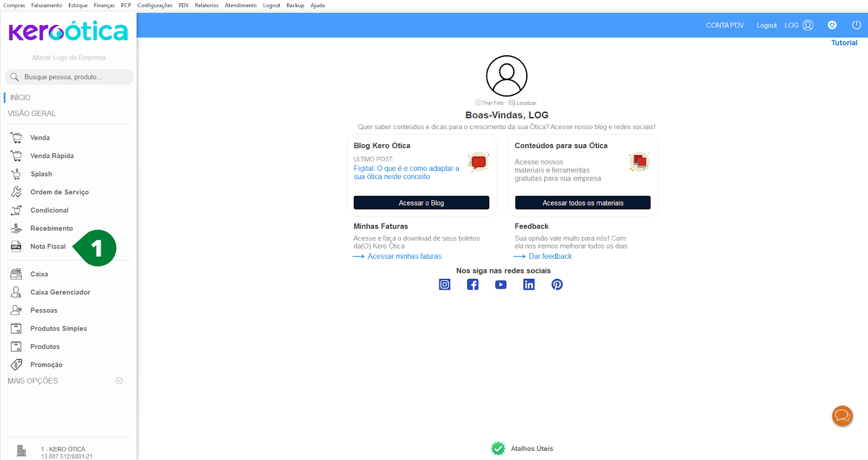Image resolution: width=868 pixels, height=460 pixels.
Task: Click the power shutdown icon
Action: point(857,25)
